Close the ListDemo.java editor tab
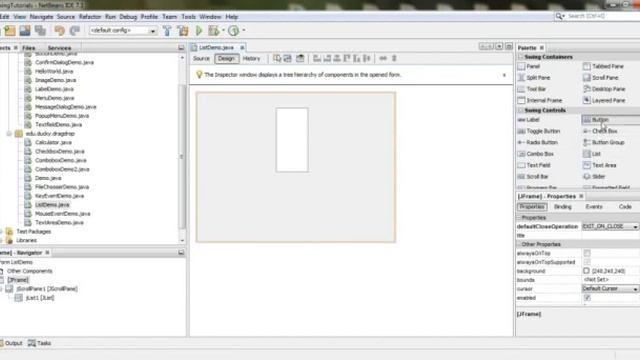Viewport: 640px width, 360px height. [242, 48]
